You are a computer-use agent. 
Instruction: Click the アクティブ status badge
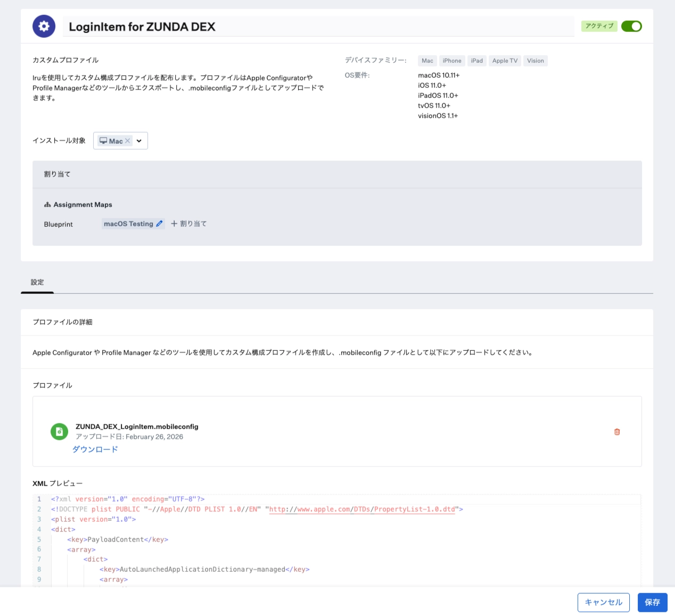click(599, 26)
